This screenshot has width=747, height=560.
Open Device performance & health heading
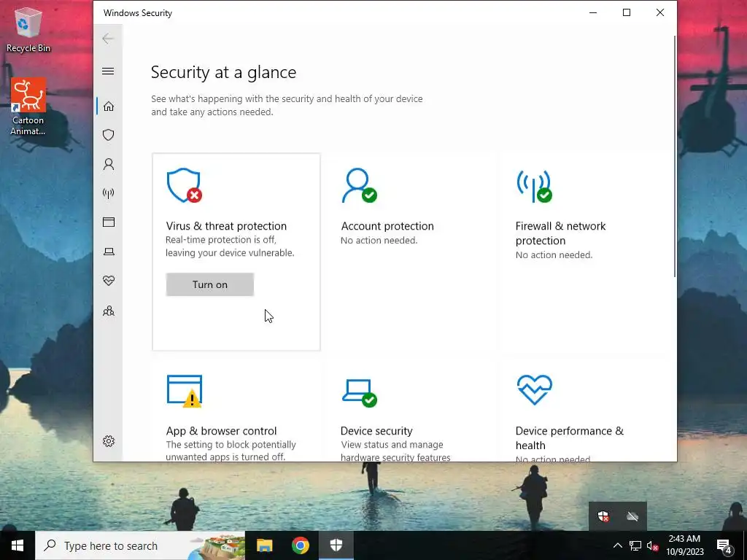(x=569, y=437)
